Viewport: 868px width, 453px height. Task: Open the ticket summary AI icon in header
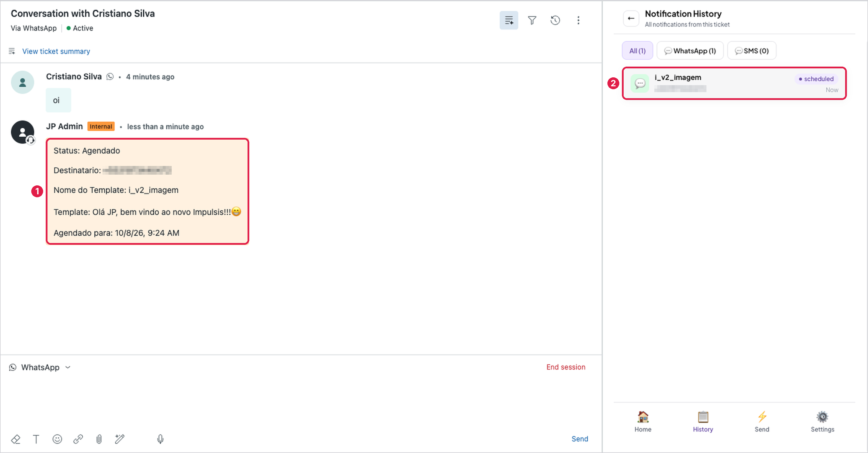(x=508, y=20)
